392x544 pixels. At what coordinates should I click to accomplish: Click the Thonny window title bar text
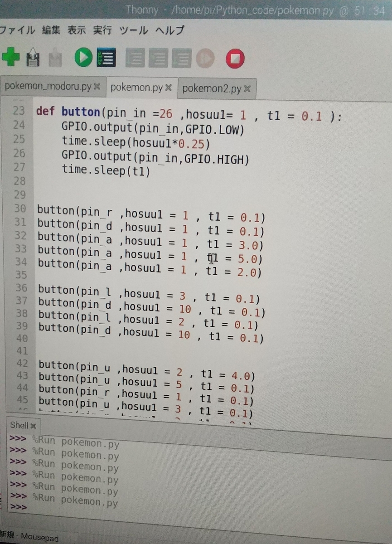[x=255, y=10]
